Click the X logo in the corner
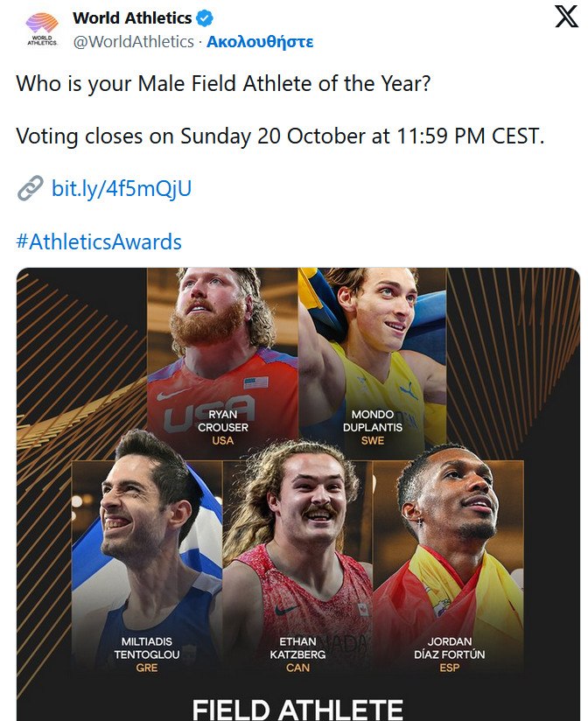Screen dimensions: 588x721 [566, 17]
